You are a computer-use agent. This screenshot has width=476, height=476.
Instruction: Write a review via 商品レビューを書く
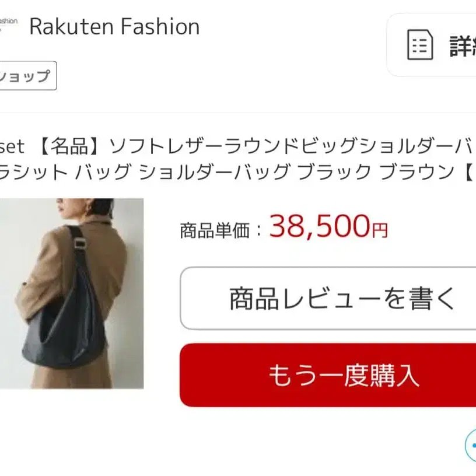coord(328,299)
